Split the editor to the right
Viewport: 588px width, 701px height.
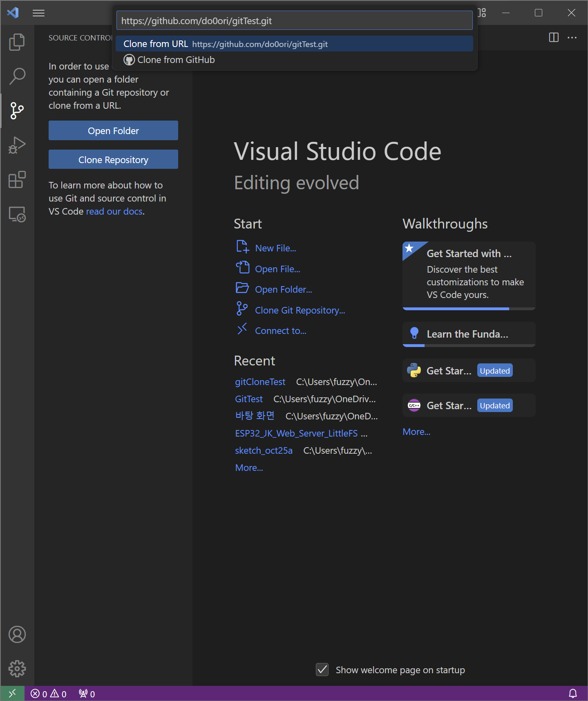tap(554, 38)
